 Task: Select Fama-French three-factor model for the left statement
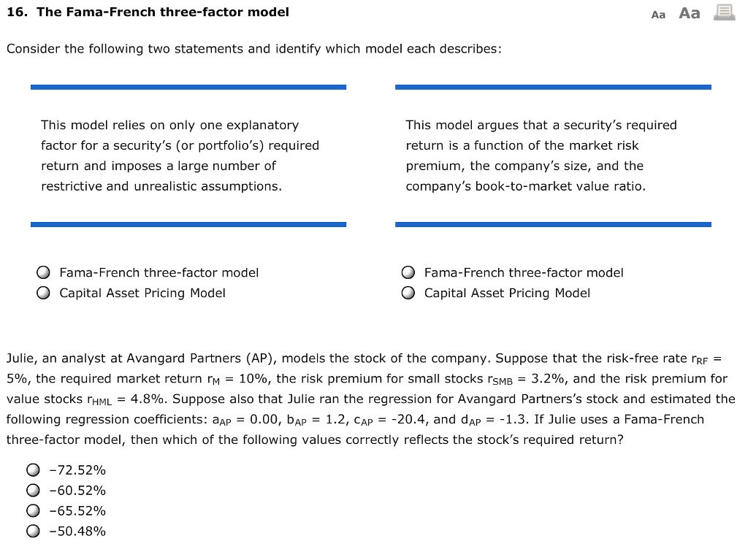coord(43,272)
